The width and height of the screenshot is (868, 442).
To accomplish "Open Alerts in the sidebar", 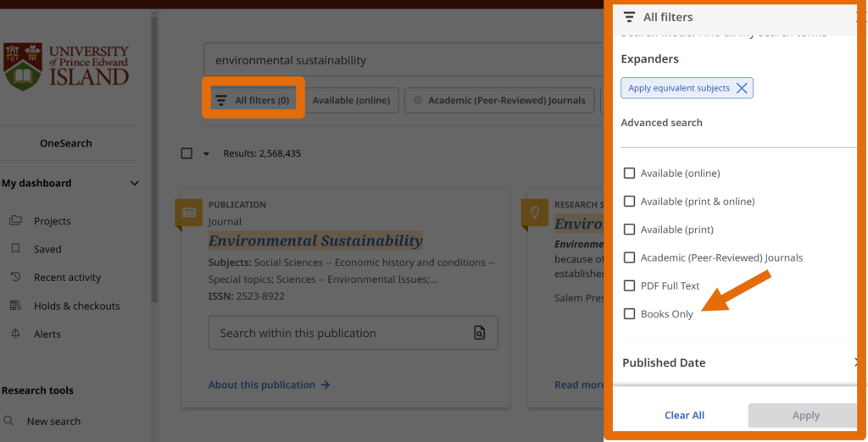I will click(x=47, y=334).
